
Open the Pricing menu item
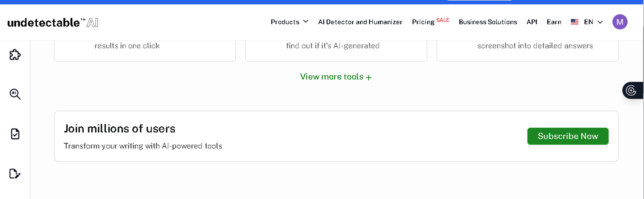[423, 22]
